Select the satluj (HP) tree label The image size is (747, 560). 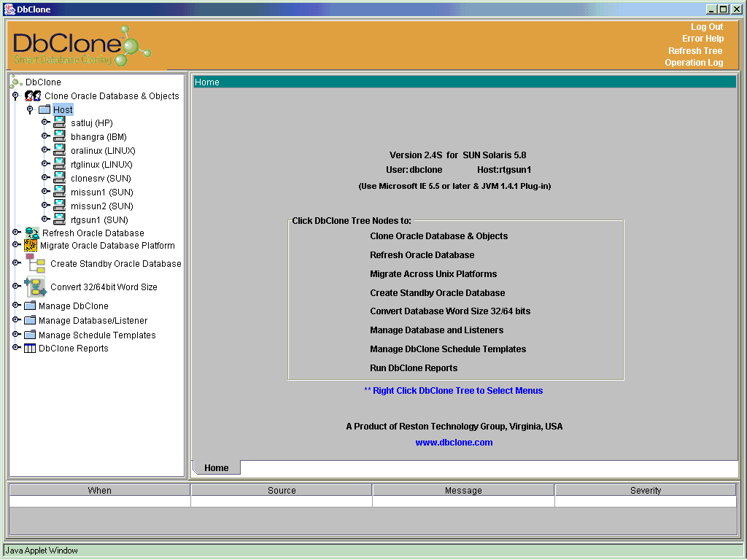[92, 123]
